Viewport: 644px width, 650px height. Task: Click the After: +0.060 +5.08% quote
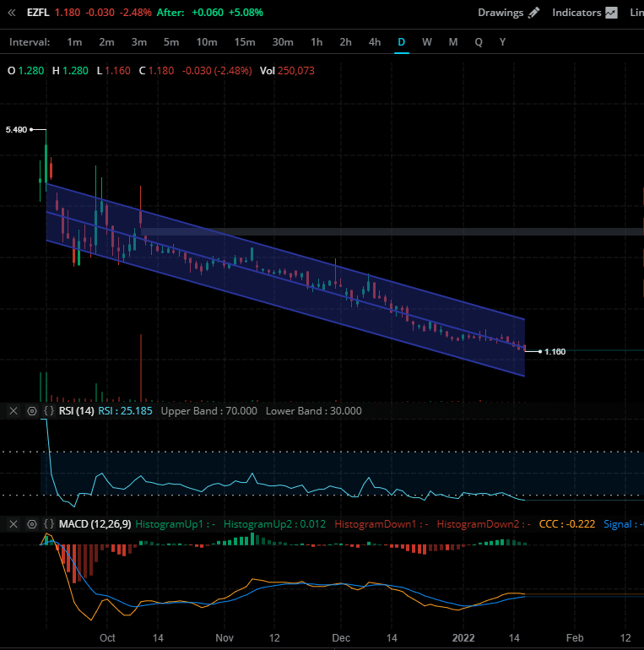209,13
